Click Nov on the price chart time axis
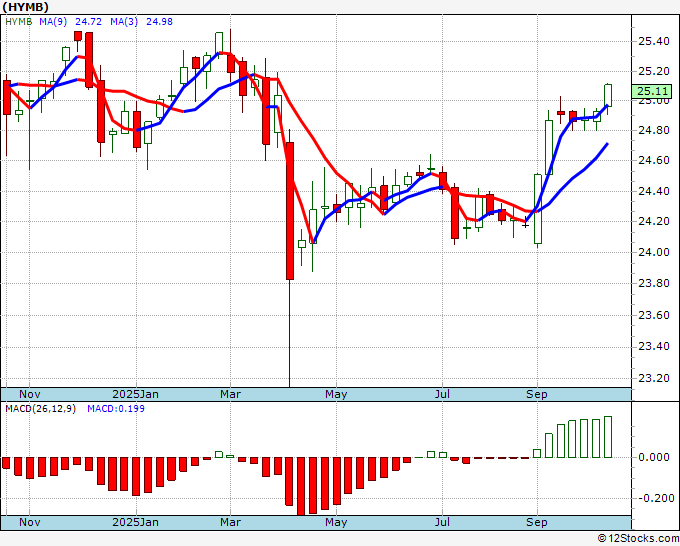The height and width of the screenshot is (546, 680). click(x=29, y=394)
